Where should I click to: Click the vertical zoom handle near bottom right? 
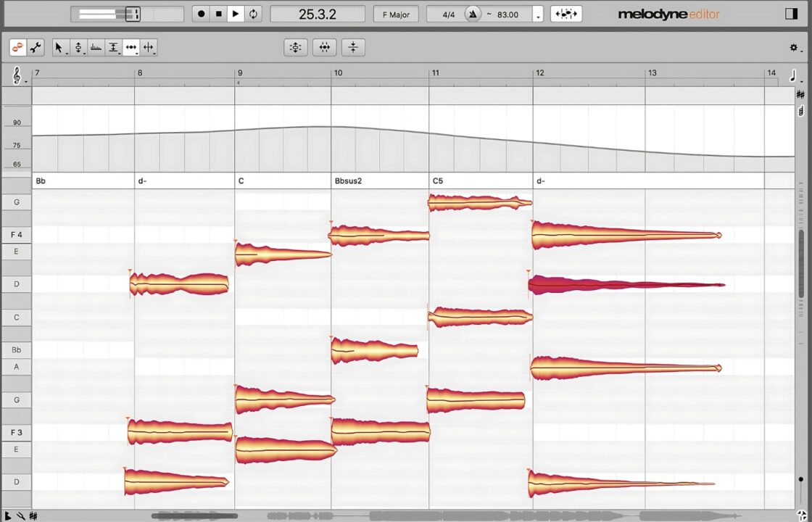[x=801, y=480]
